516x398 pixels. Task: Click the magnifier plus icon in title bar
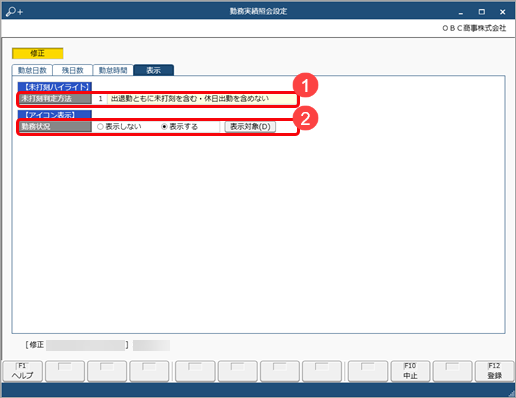pos(14,12)
